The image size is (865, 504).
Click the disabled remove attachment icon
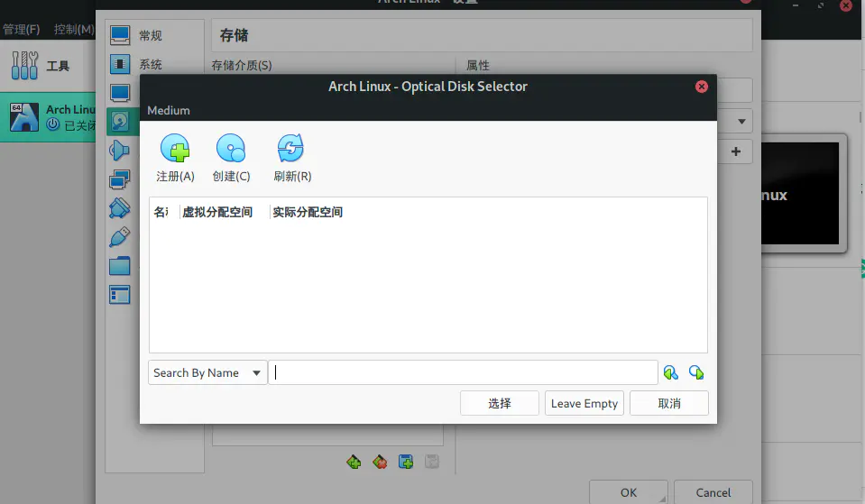click(432, 462)
